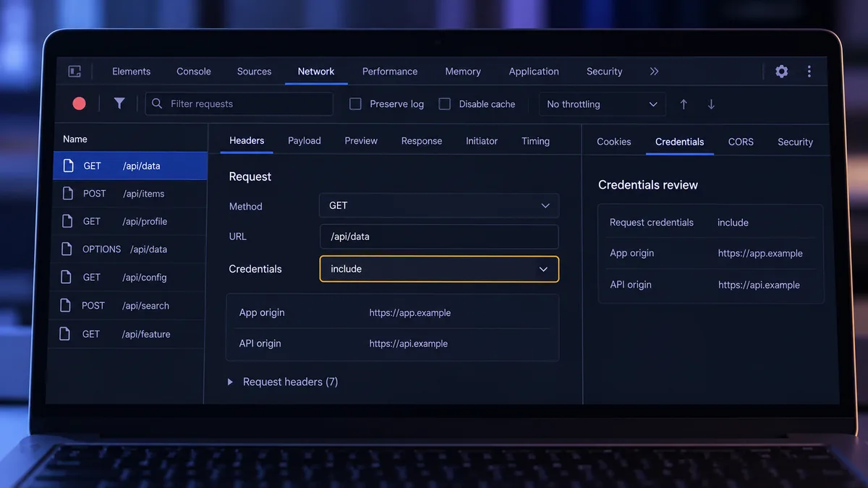Click https://api.example in Credentials review

click(759, 285)
